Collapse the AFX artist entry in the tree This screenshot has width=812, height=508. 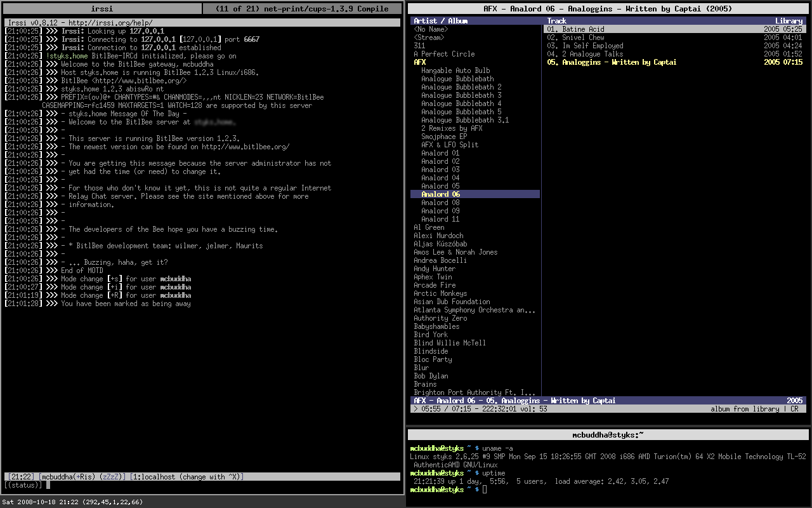pyautogui.click(x=420, y=62)
